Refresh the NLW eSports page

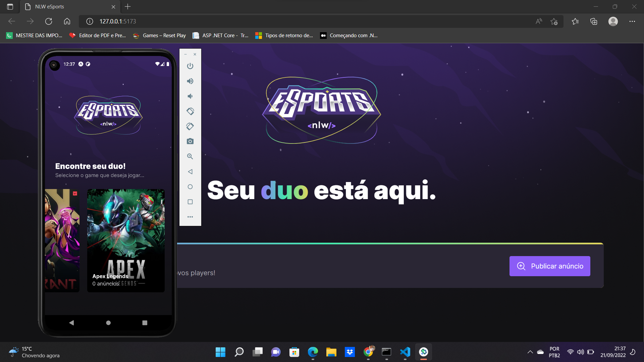[x=49, y=21]
